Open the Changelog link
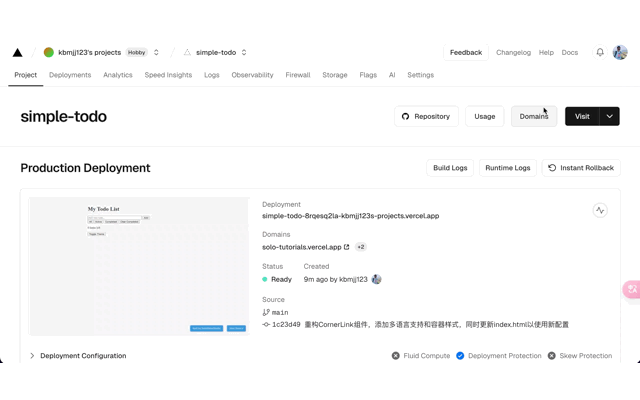640x400 pixels. coord(513,52)
